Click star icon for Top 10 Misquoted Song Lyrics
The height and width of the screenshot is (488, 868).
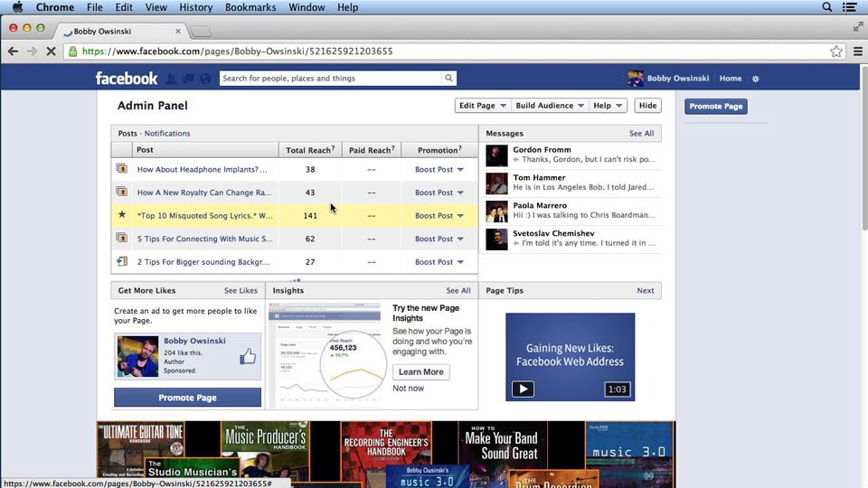click(x=122, y=215)
